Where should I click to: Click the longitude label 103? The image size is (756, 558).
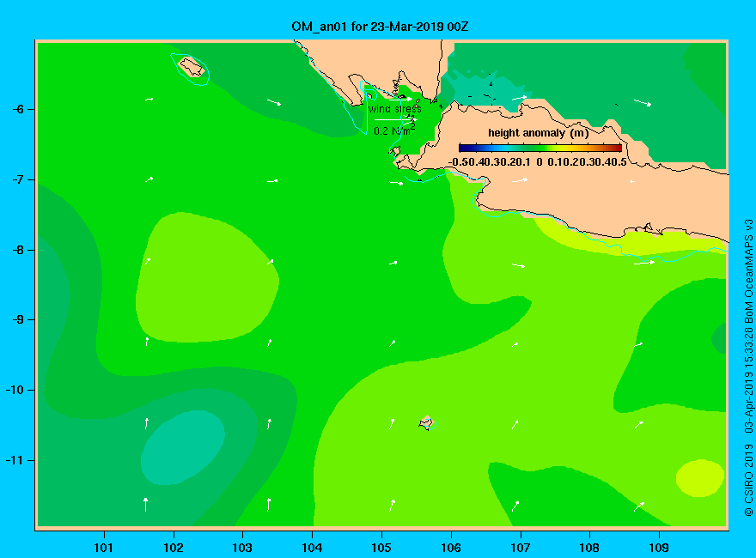coord(242,548)
